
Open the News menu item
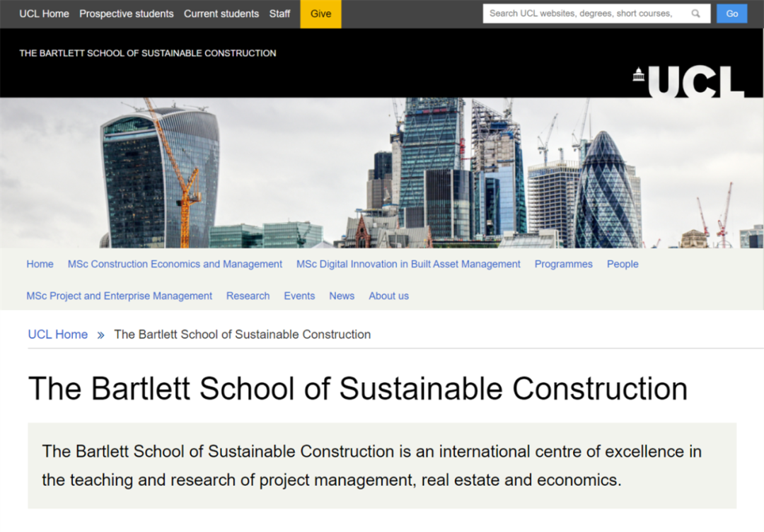[x=342, y=296]
